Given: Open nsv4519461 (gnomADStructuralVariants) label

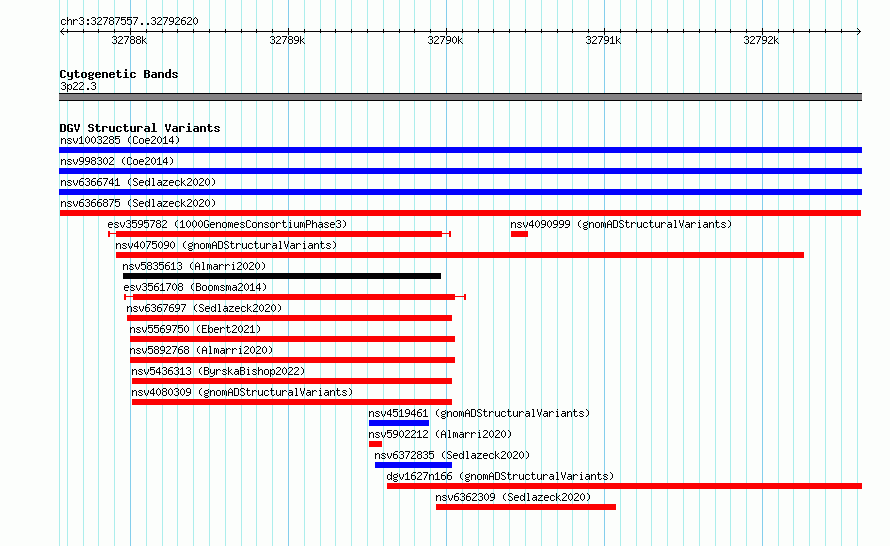Looking at the screenshot, I should tap(479, 413).
